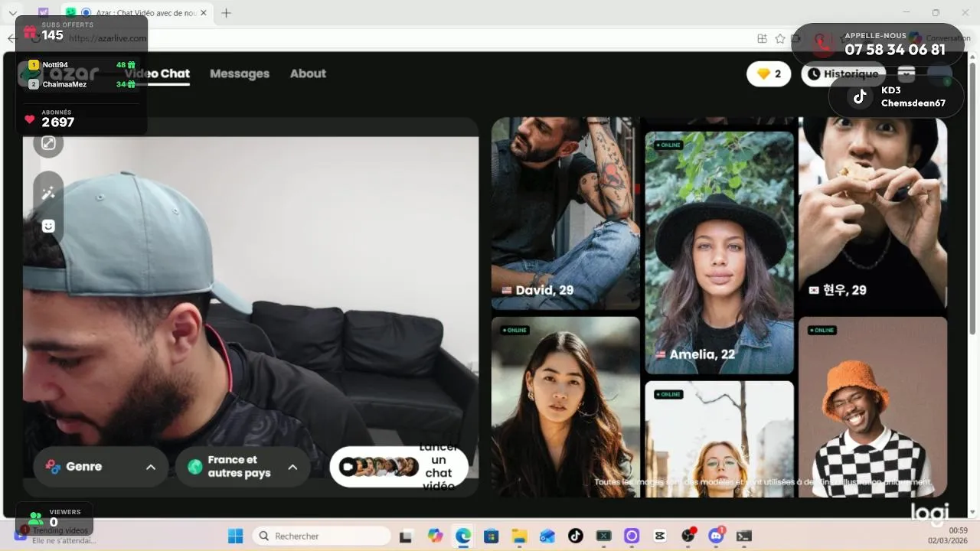Open File Explorer from the taskbar
The width and height of the screenshot is (980, 551).
(520, 536)
